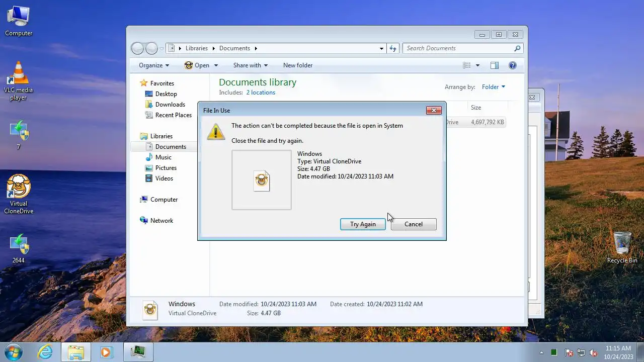Open Windows Media Player from taskbar
This screenshot has width=644, height=362.
click(106, 352)
